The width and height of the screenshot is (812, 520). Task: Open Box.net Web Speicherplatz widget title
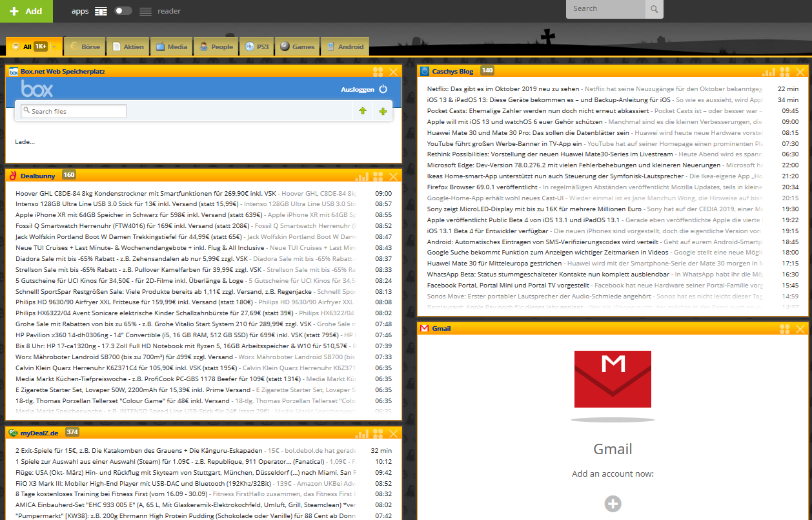pos(63,72)
